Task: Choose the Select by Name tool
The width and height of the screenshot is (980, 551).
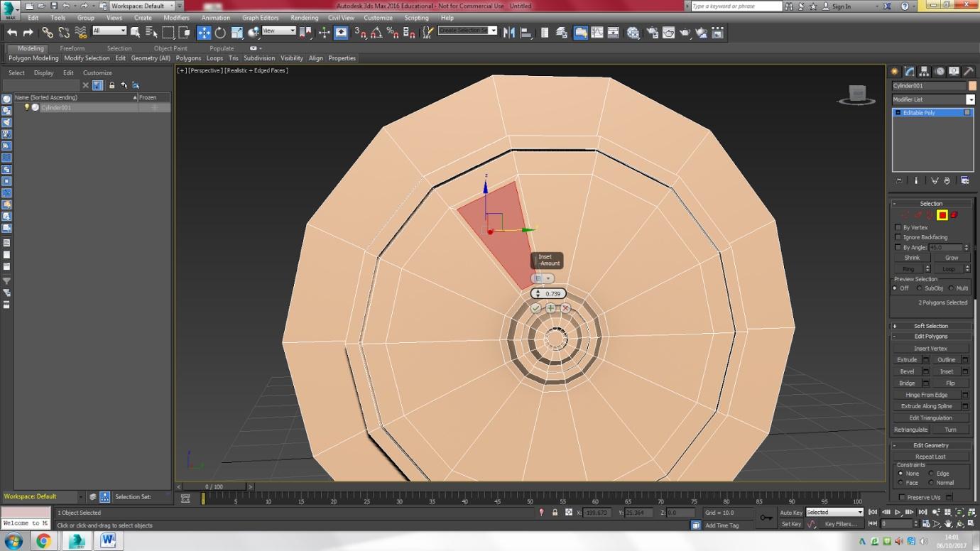Action: (151, 33)
